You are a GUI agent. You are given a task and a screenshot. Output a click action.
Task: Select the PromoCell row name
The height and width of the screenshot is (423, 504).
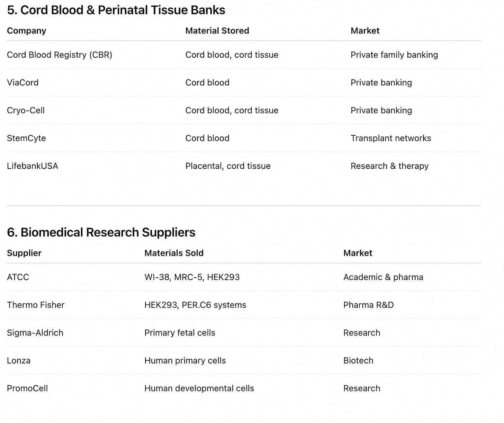pos(27,388)
